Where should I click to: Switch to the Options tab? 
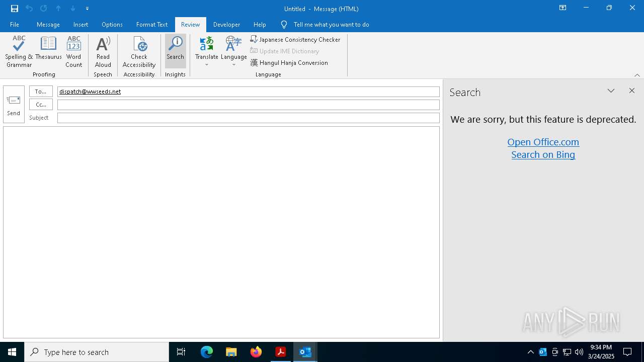(x=112, y=25)
